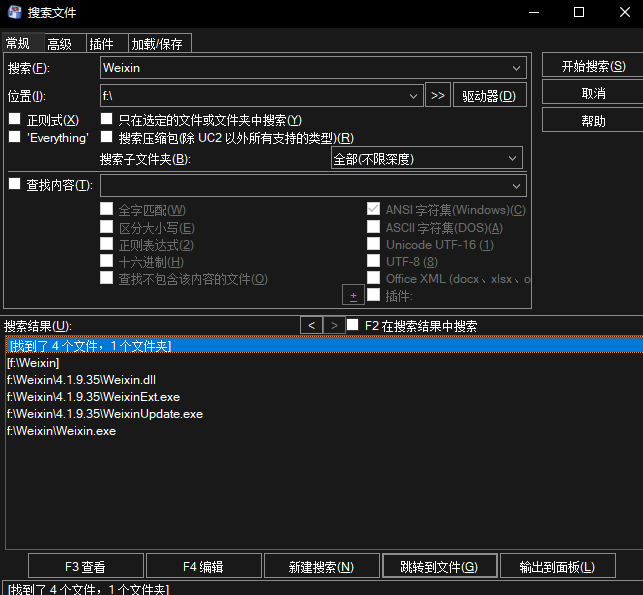Select the 常规 tab
The image size is (643, 595).
tap(23, 43)
